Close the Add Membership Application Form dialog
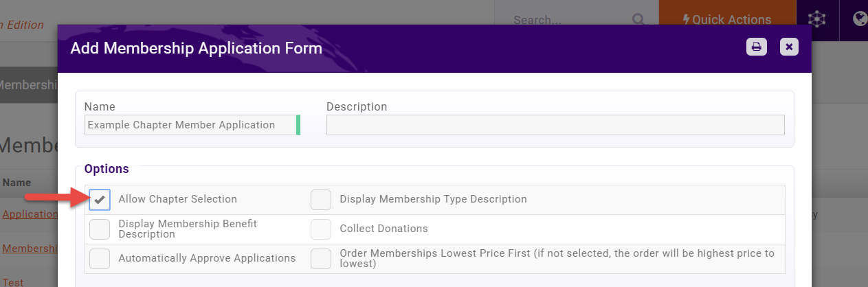 point(789,47)
